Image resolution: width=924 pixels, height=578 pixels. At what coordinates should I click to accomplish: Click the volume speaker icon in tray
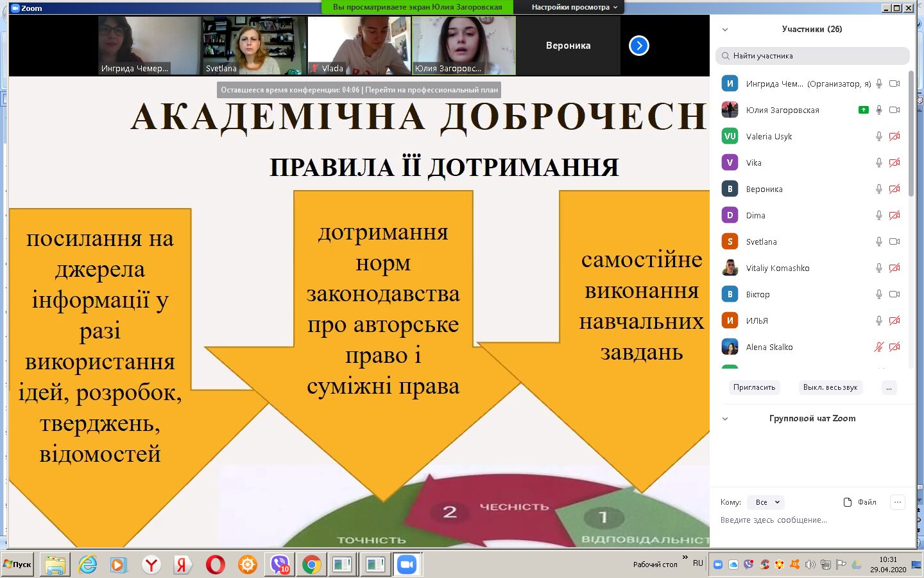810,565
